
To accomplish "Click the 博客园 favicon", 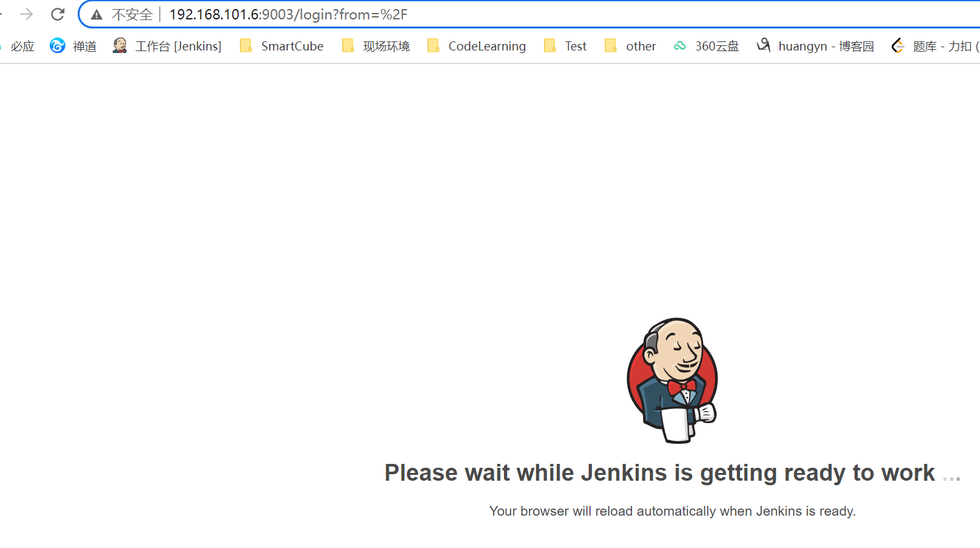I will point(764,45).
